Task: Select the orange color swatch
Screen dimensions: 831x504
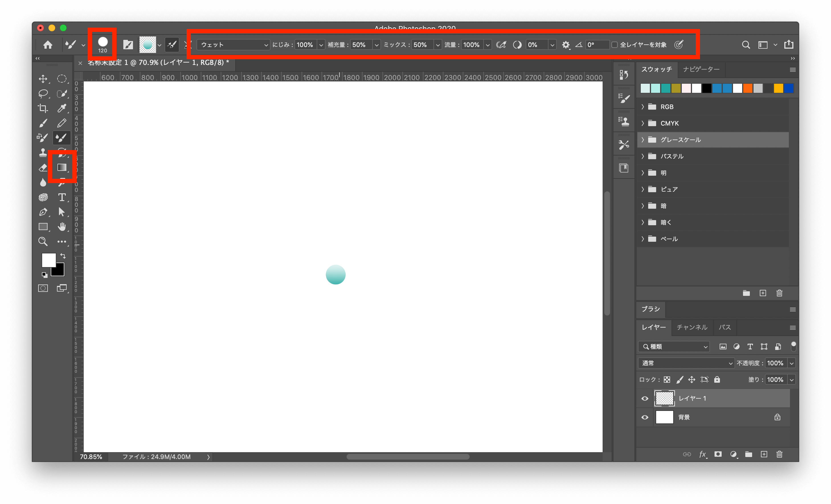Action: [x=748, y=88]
